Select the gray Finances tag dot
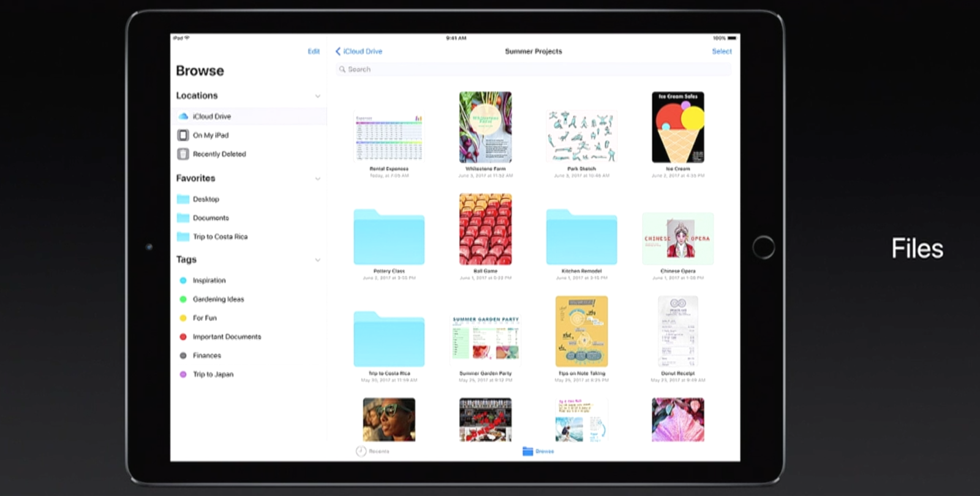980x496 pixels. pyautogui.click(x=183, y=356)
